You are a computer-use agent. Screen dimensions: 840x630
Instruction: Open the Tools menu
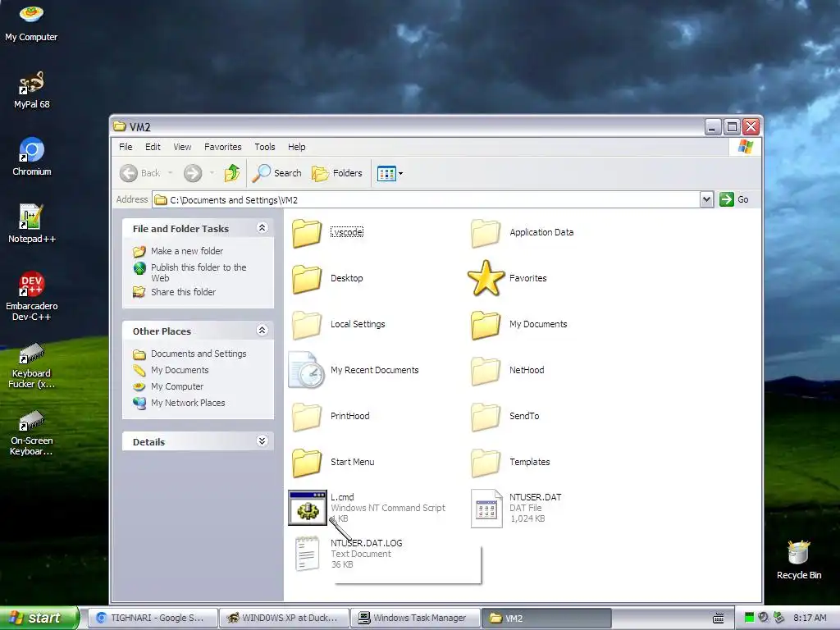tap(265, 147)
